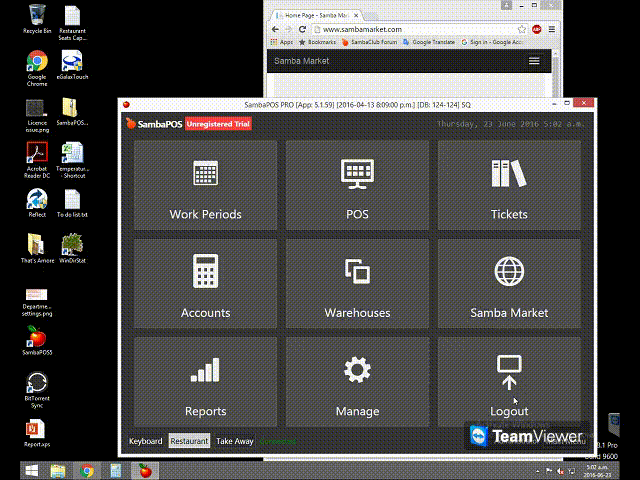640x480 pixels.
Task: Switch to SambaPOS in the taskbar
Action: pyautogui.click(x=145, y=471)
